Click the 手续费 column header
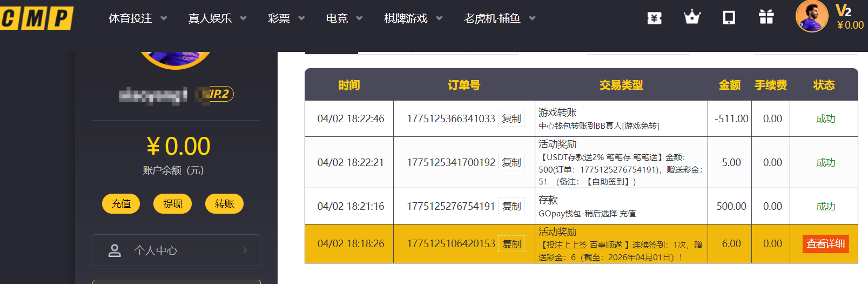Image resolution: width=868 pixels, height=284 pixels. pos(771,85)
